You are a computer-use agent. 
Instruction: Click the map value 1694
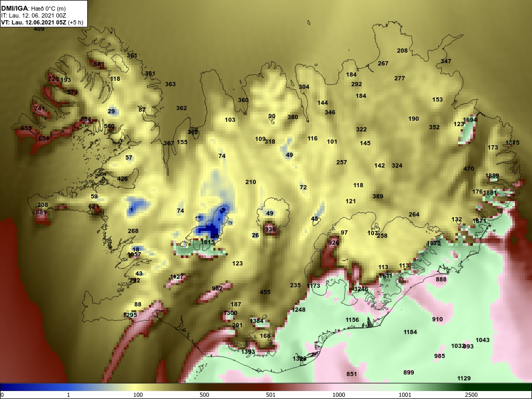point(470,119)
